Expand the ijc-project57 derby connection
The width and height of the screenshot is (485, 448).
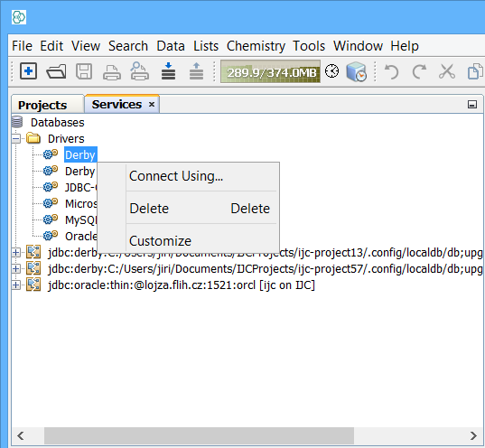point(16,268)
